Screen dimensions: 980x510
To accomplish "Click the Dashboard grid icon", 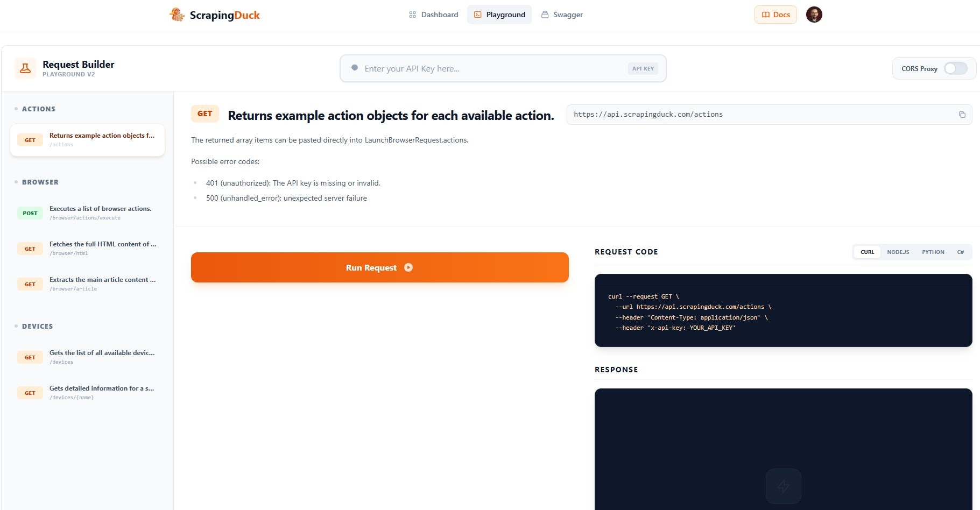I will pos(412,15).
